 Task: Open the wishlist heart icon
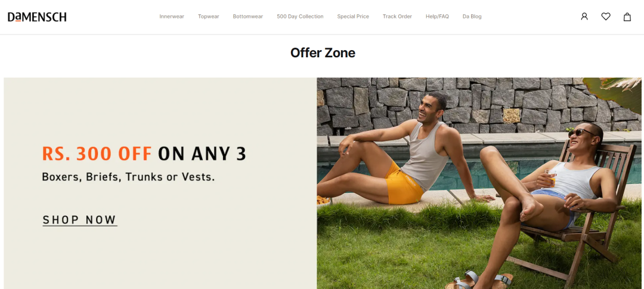606,17
